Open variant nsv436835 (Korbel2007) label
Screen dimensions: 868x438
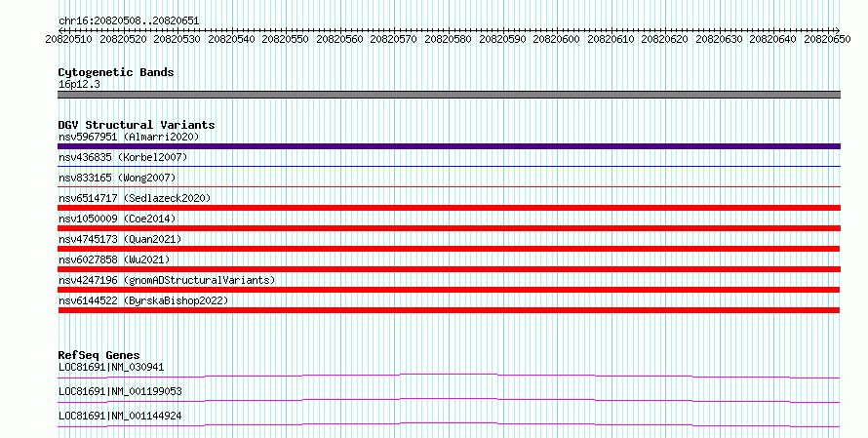123,157
